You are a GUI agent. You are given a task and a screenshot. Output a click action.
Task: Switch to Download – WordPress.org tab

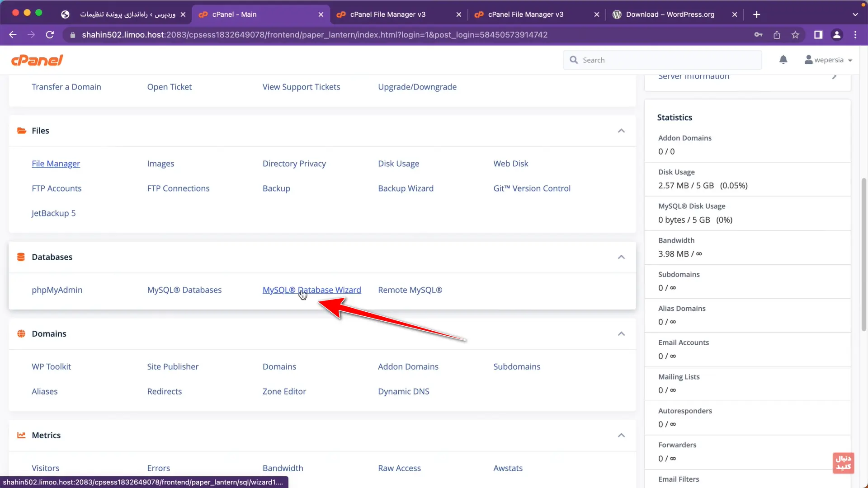675,14
